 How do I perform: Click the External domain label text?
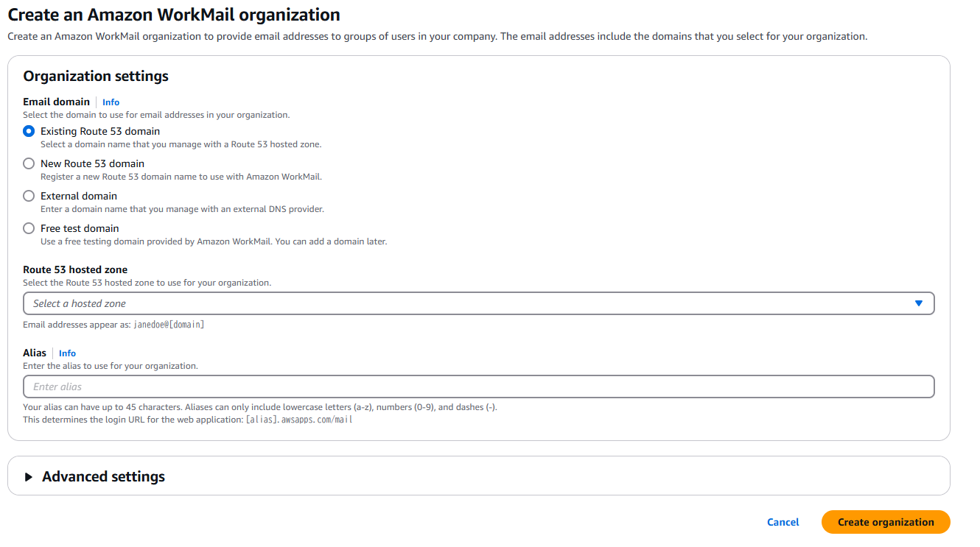(x=79, y=196)
